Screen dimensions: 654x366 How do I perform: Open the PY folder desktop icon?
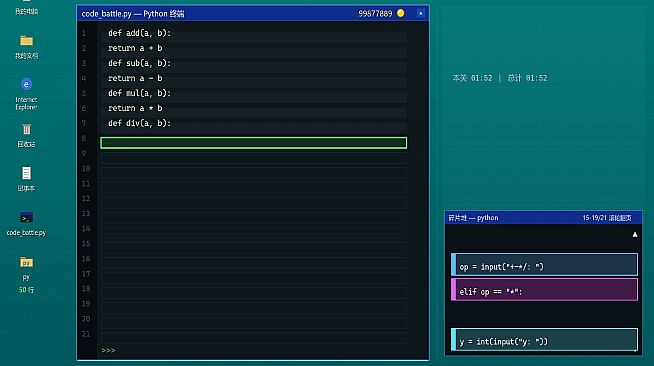(x=26, y=268)
